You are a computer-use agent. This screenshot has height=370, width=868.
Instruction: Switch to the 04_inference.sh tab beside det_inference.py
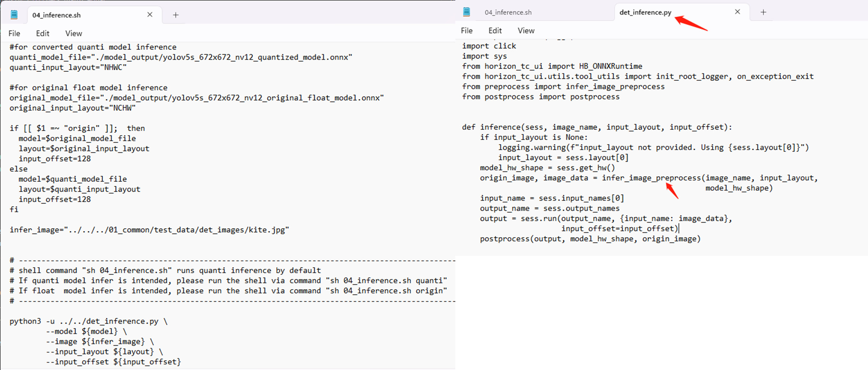point(508,12)
